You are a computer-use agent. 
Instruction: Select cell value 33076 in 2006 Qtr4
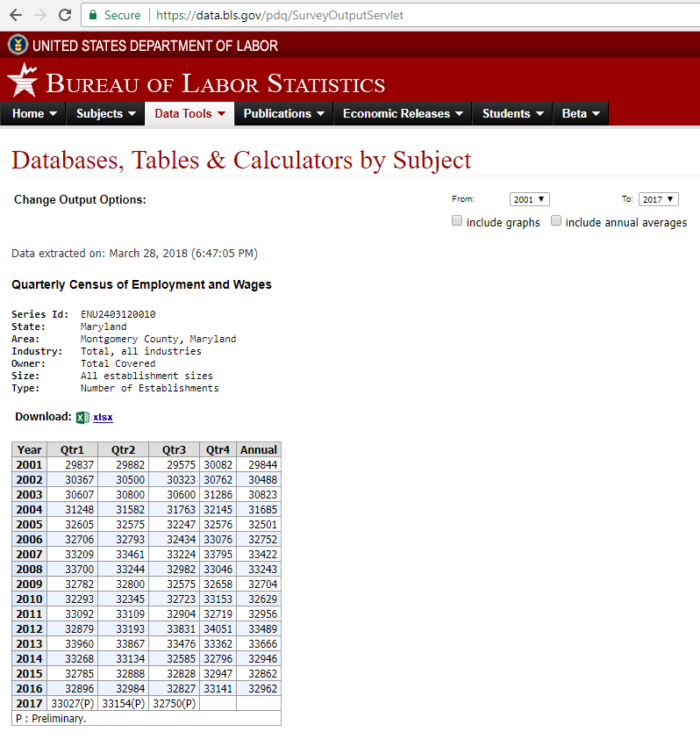pyautogui.click(x=218, y=540)
